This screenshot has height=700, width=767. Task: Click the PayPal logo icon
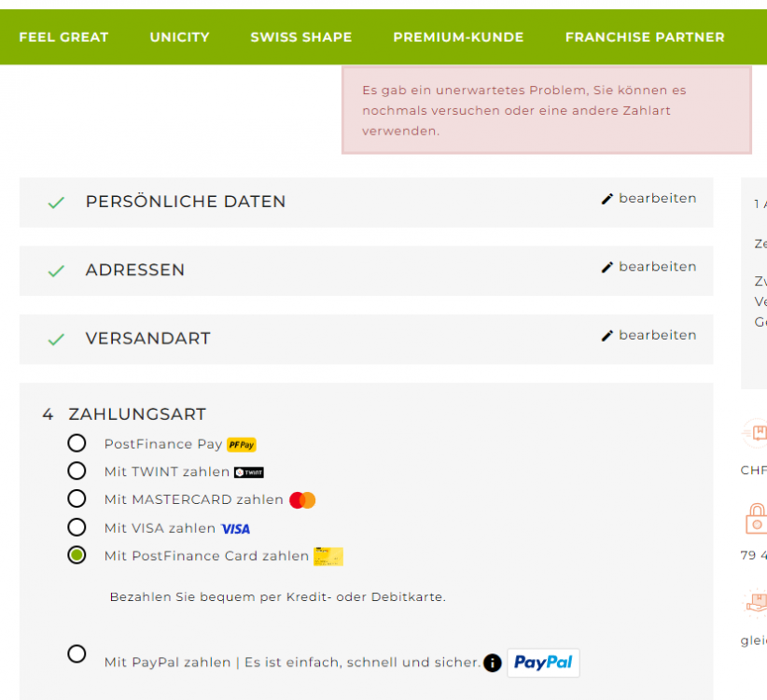tap(543, 662)
